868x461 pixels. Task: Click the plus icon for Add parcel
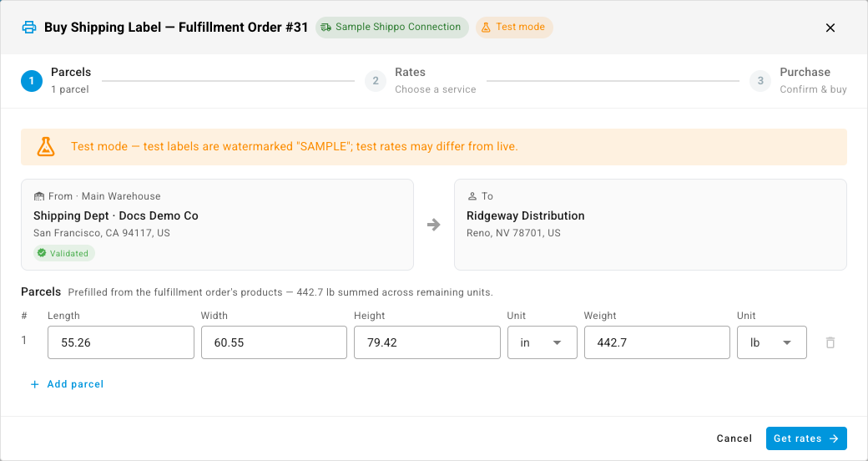[35, 384]
